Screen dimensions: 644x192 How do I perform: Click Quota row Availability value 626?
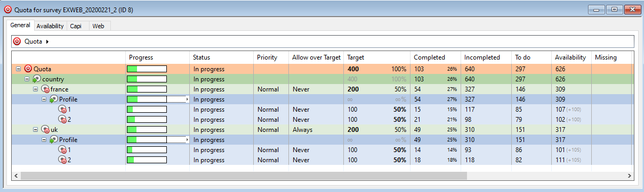[x=561, y=69]
